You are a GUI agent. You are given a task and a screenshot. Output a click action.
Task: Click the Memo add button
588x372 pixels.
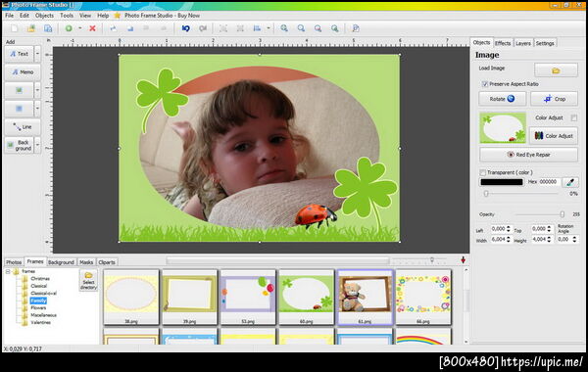tap(23, 71)
